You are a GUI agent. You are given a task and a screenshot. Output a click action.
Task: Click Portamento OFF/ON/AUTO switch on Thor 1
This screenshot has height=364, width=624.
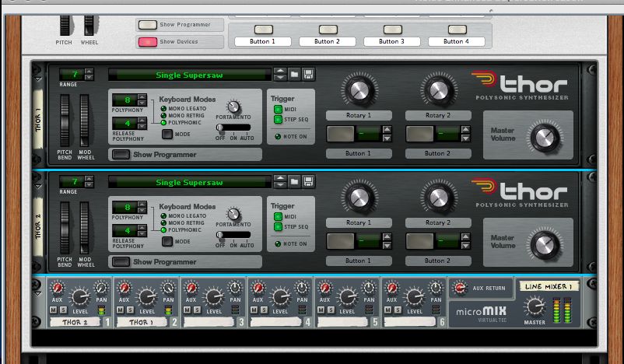click(x=233, y=128)
